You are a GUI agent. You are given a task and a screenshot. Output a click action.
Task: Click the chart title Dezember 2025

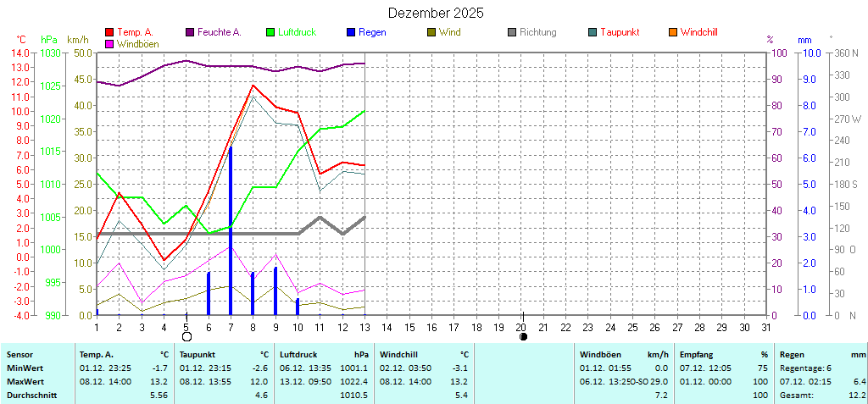pyautogui.click(x=436, y=13)
